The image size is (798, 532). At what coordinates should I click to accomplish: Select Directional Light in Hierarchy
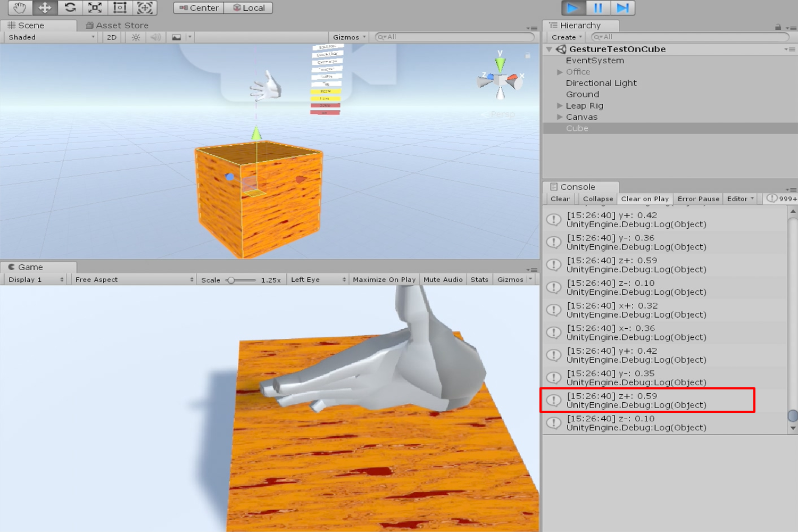[601, 83]
